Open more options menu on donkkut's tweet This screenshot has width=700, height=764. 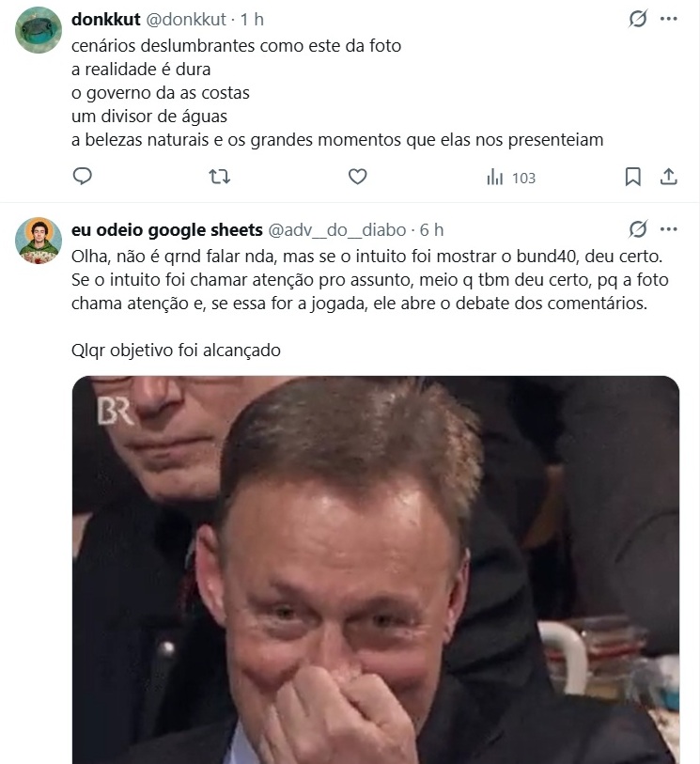click(669, 19)
